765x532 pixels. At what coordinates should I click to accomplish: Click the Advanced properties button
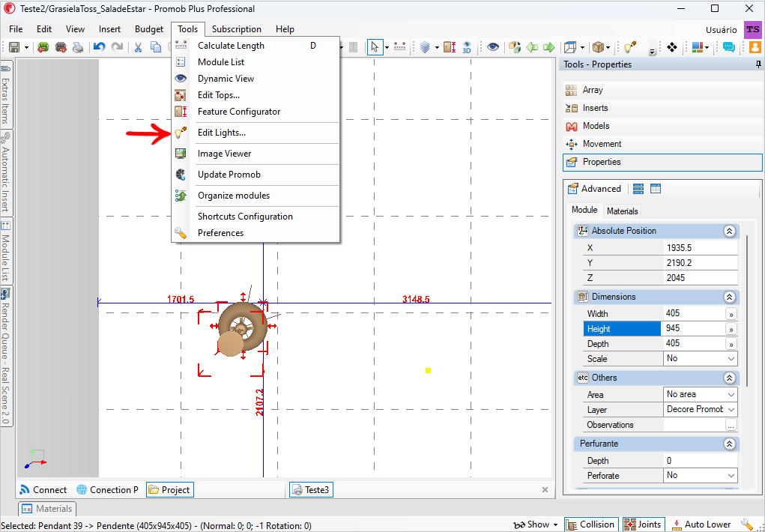click(595, 189)
